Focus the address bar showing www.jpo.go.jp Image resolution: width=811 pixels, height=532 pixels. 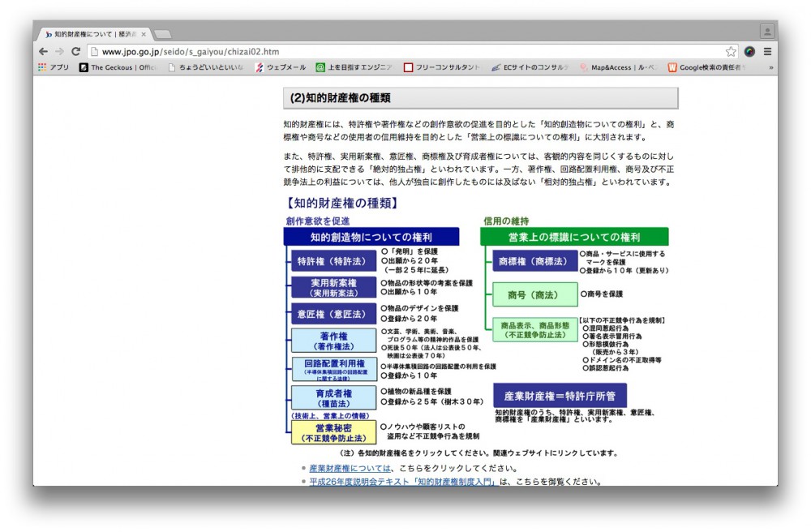tap(411, 52)
